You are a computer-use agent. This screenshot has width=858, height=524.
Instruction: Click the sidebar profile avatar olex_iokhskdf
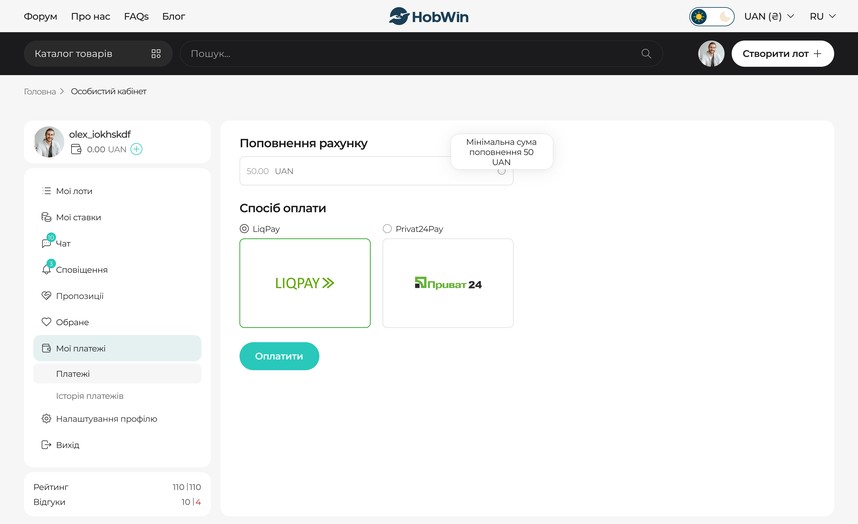pos(49,142)
